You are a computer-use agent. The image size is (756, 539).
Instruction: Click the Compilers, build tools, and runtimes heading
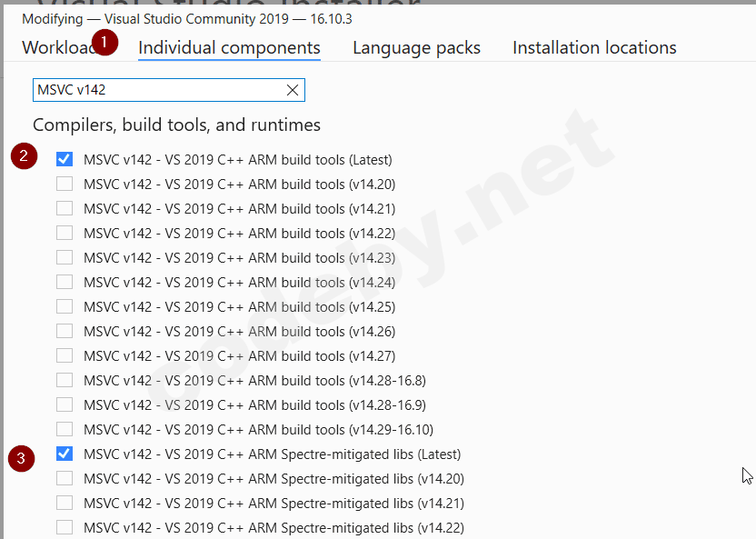176,125
